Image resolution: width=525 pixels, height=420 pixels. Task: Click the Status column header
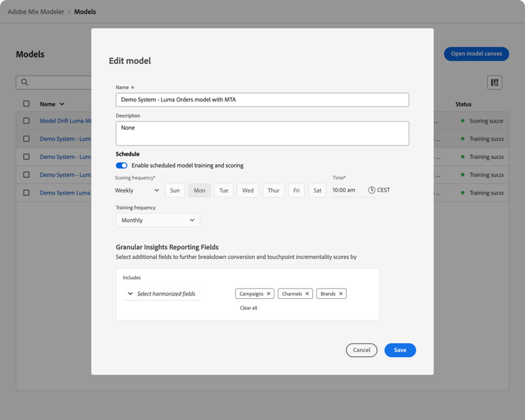pyautogui.click(x=463, y=104)
